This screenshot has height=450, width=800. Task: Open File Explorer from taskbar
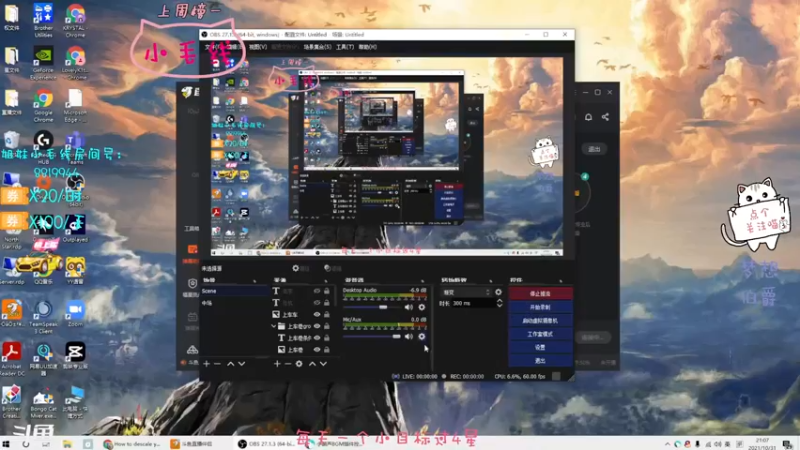tap(67, 444)
